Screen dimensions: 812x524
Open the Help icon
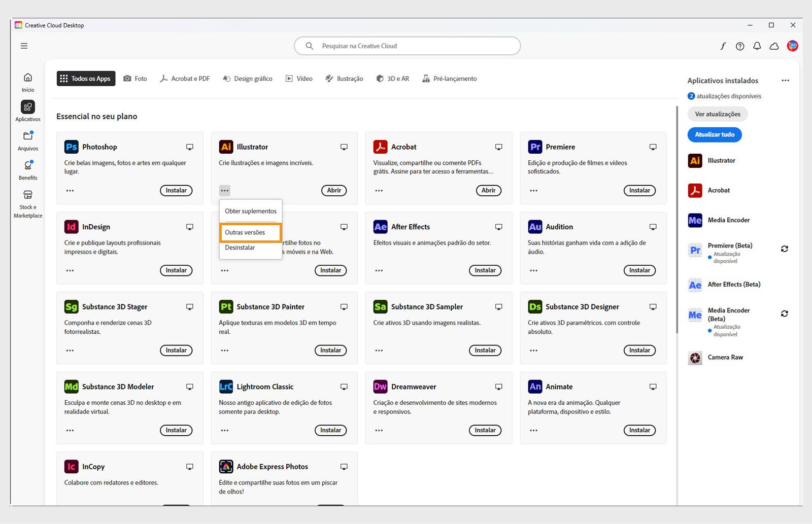click(x=740, y=46)
